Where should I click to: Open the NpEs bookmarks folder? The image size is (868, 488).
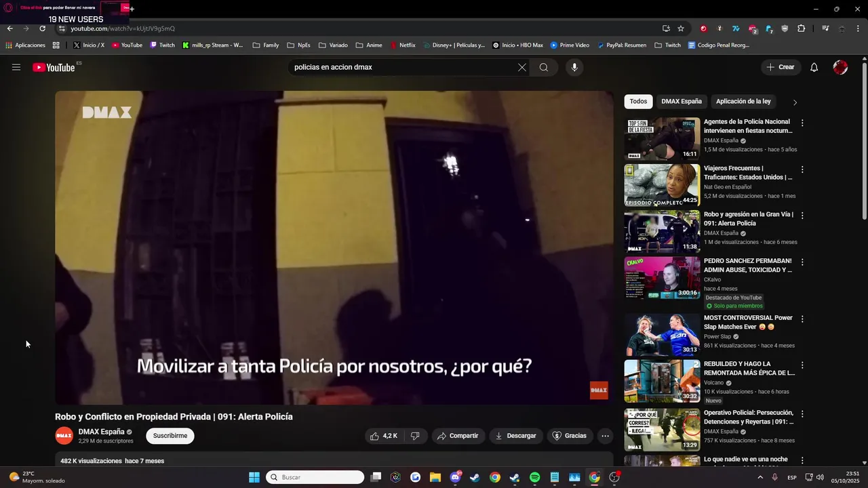[x=298, y=45]
